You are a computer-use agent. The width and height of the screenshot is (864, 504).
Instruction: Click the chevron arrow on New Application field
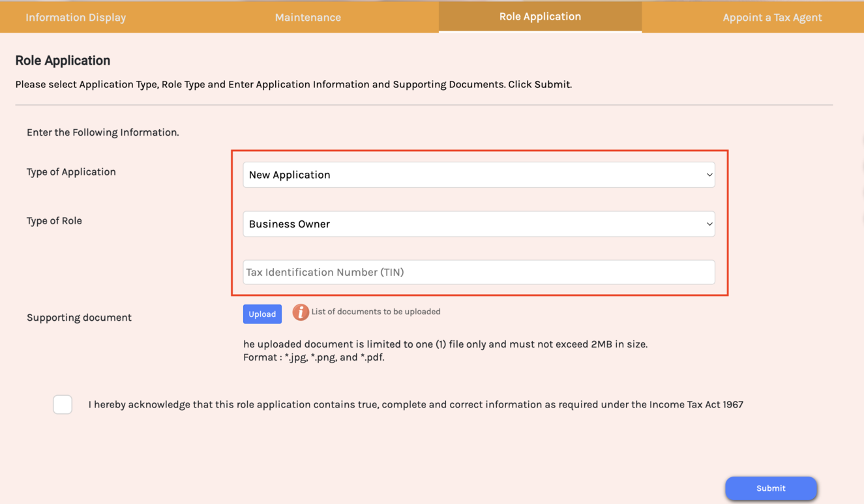pos(709,175)
